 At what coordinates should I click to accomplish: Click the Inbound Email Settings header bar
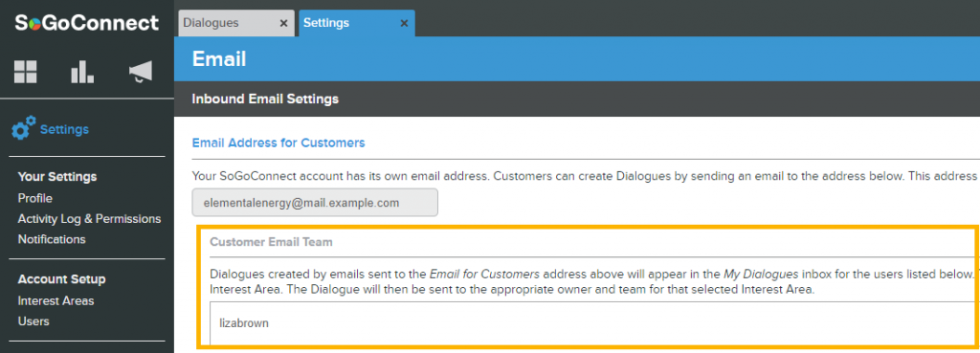[x=577, y=99]
